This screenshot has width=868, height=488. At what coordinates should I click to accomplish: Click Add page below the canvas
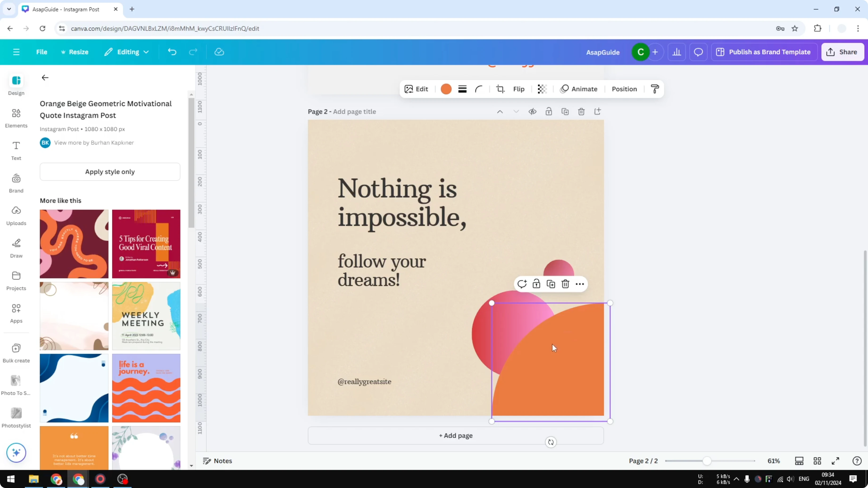coord(455,435)
